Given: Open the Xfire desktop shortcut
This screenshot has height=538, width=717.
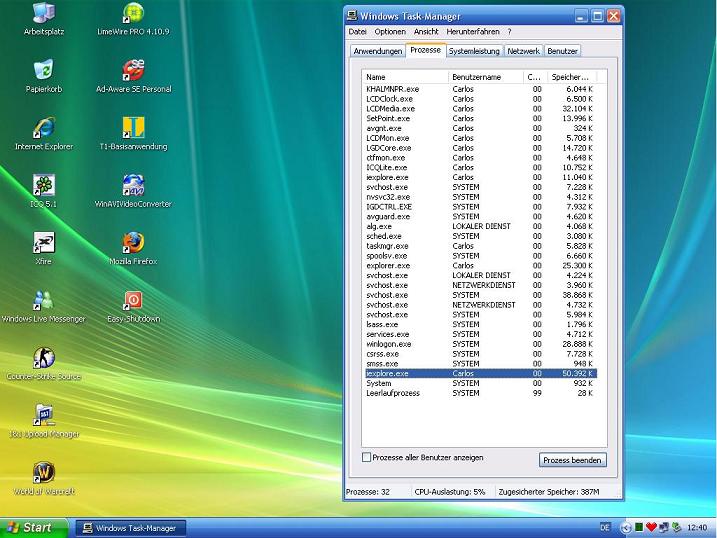Looking at the screenshot, I should point(43,243).
